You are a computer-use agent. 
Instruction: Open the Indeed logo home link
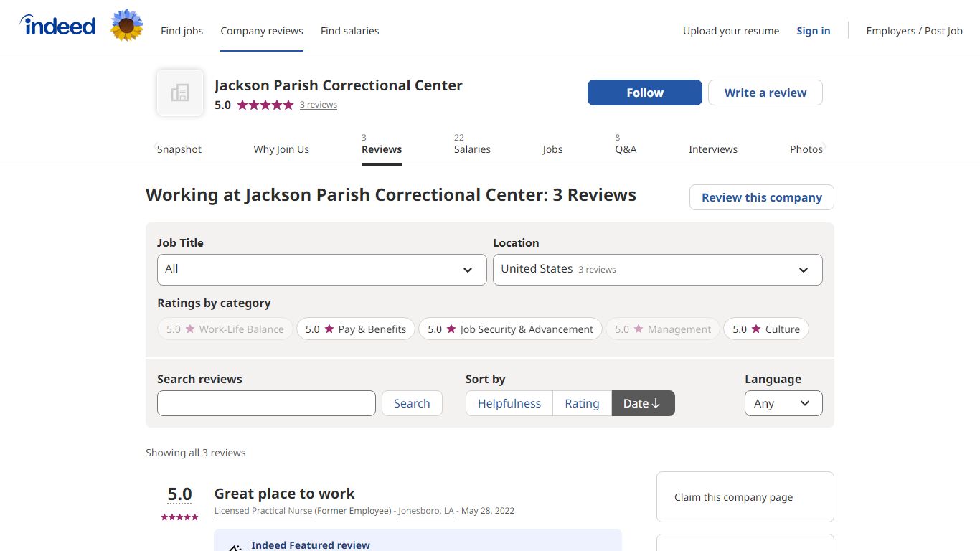(57, 26)
